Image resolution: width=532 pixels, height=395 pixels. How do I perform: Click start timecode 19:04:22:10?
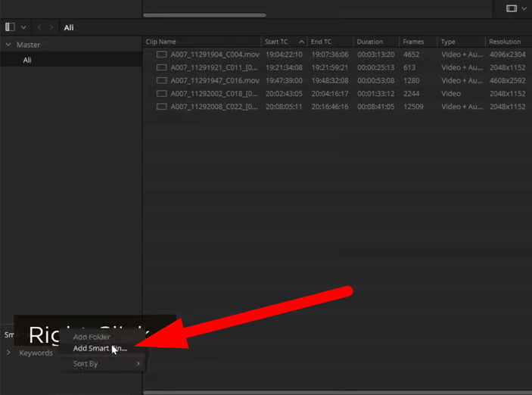pyautogui.click(x=284, y=54)
